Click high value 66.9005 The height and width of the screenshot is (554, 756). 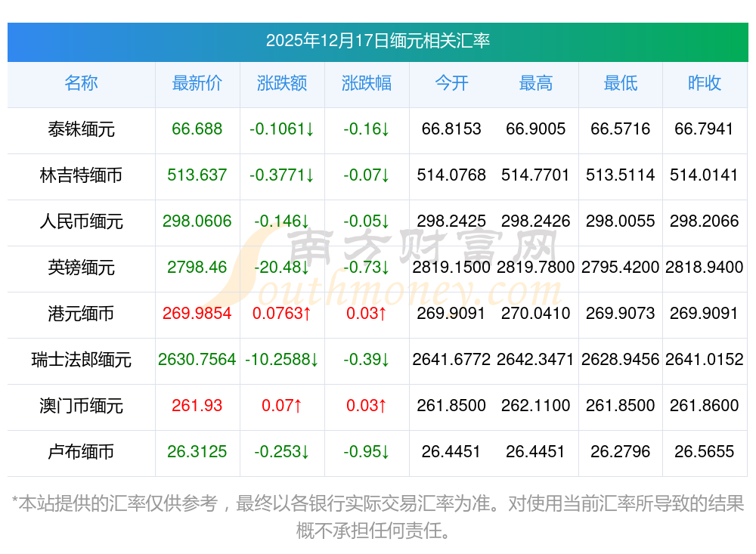(x=536, y=128)
